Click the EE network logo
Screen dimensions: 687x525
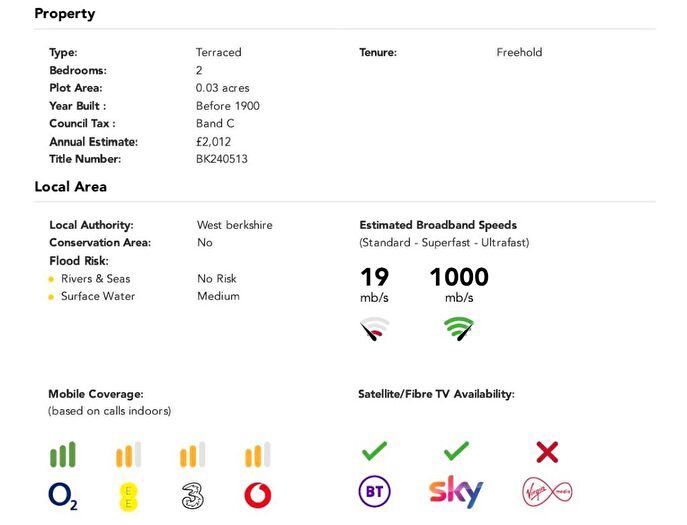[x=128, y=495]
